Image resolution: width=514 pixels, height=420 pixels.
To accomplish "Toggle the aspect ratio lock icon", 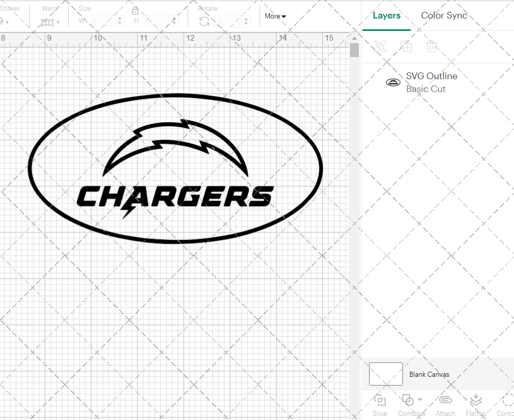I will 135,11.
